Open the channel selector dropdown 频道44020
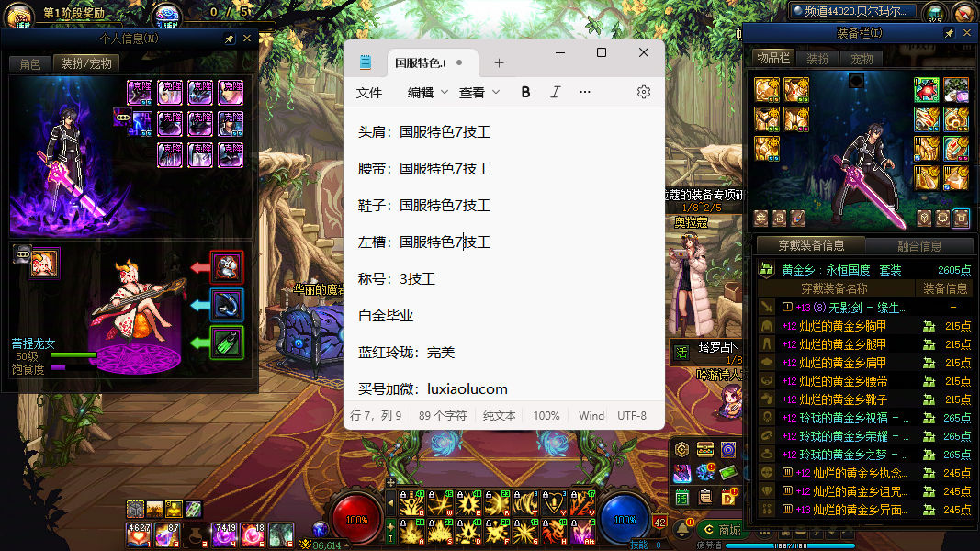This screenshot has height=551, width=980. click(x=853, y=11)
